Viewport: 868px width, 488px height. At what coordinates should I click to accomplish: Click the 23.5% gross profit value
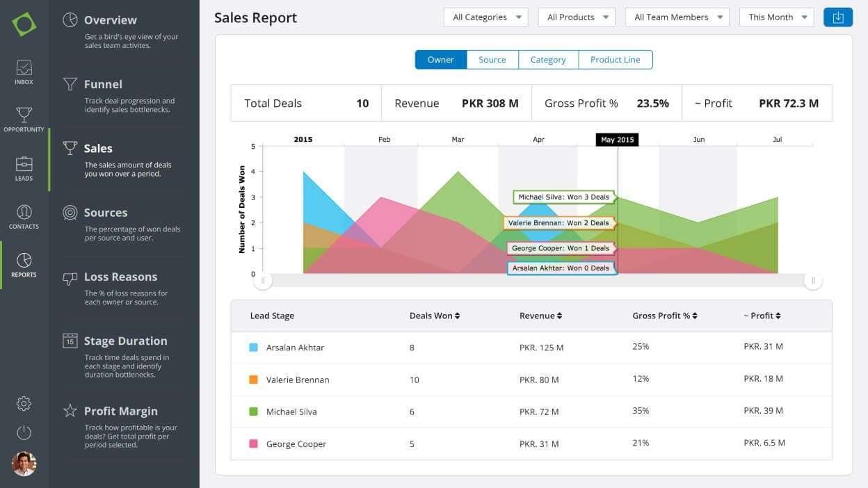[653, 104]
